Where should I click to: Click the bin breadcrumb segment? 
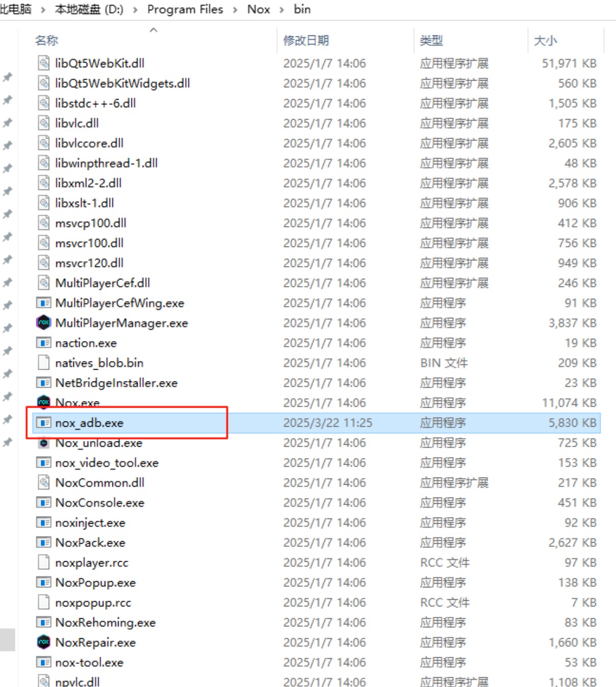coord(302,10)
